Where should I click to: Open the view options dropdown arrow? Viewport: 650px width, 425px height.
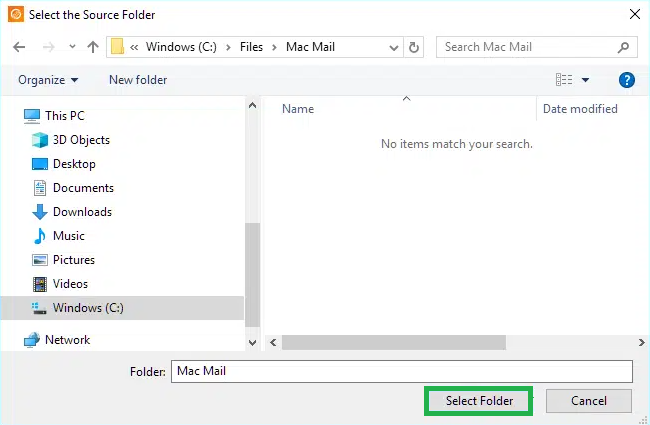pos(585,80)
